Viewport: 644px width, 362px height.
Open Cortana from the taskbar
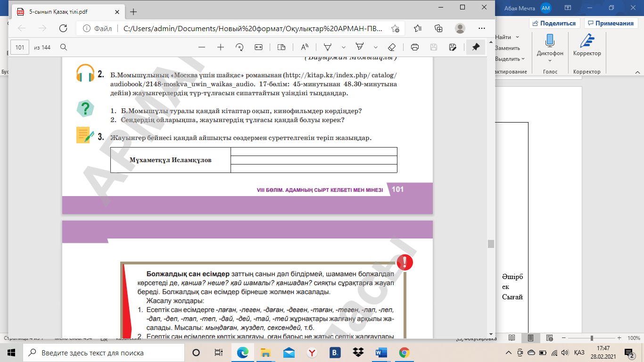pyautogui.click(x=196, y=352)
